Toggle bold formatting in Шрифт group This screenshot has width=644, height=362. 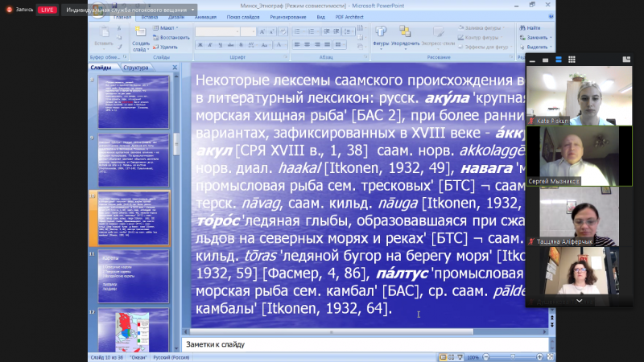[x=199, y=47]
